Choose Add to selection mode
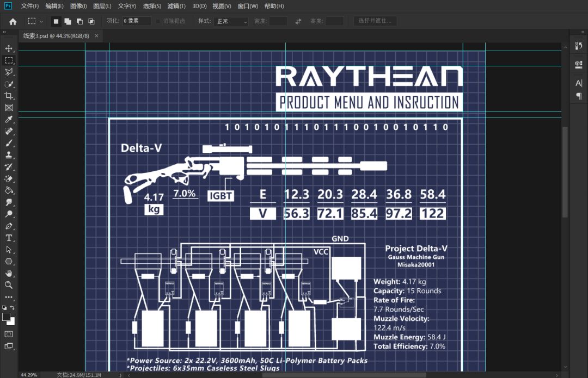 click(x=68, y=21)
